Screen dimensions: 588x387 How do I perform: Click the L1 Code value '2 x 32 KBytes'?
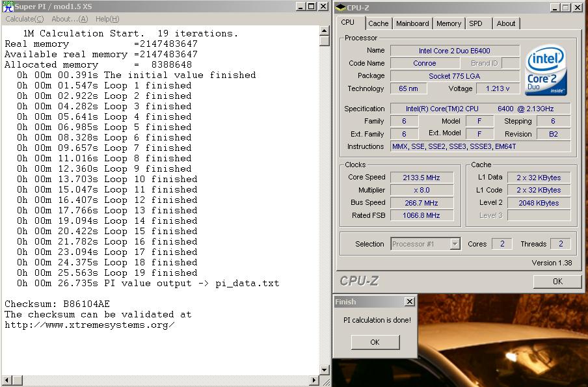pyautogui.click(x=539, y=190)
